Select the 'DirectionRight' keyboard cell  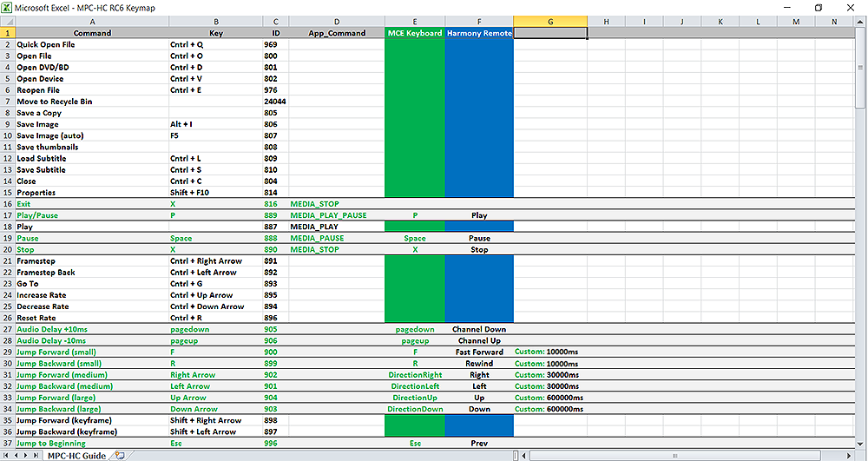(x=415, y=375)
